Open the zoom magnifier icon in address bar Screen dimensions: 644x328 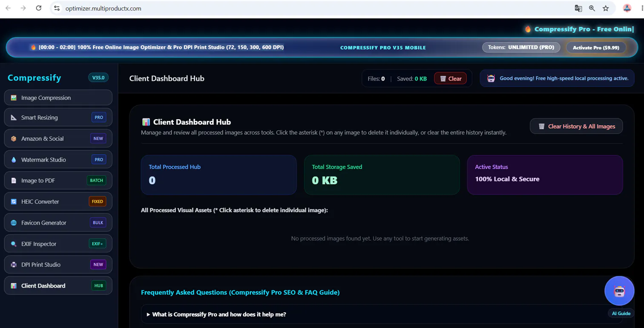(x=592, y=8)
